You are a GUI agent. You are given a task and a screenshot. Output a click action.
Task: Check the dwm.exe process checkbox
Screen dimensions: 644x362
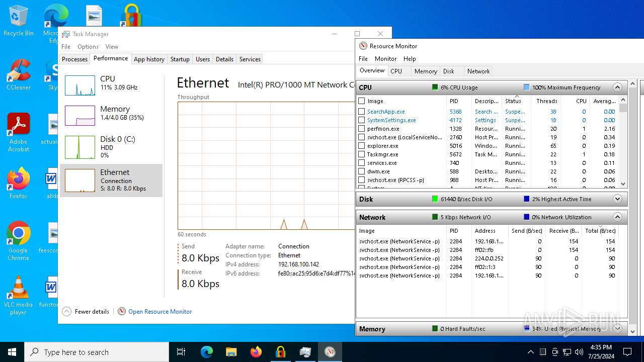tap(361, 171)
